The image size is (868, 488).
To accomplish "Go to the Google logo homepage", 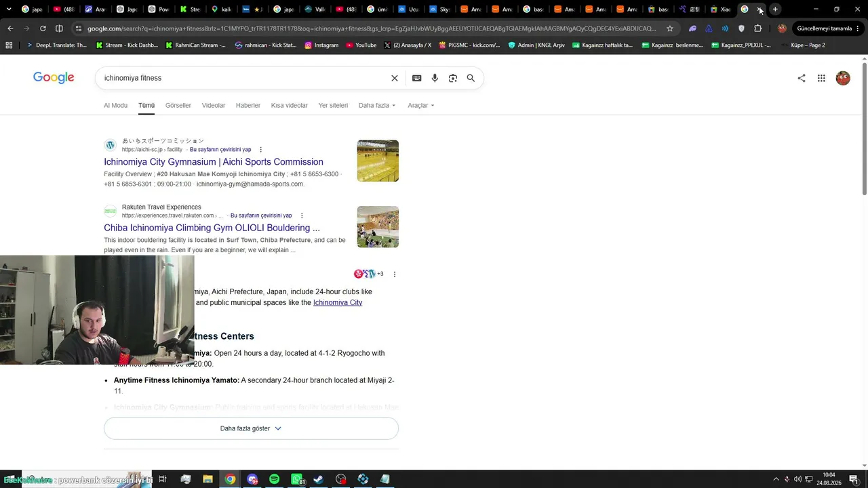I will [x=54, y=78].
